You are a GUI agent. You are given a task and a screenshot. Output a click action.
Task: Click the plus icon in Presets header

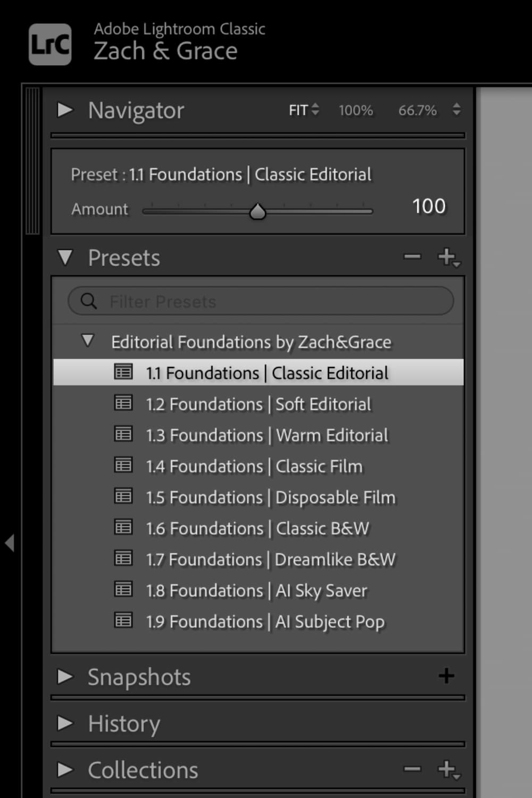[447, 257]
